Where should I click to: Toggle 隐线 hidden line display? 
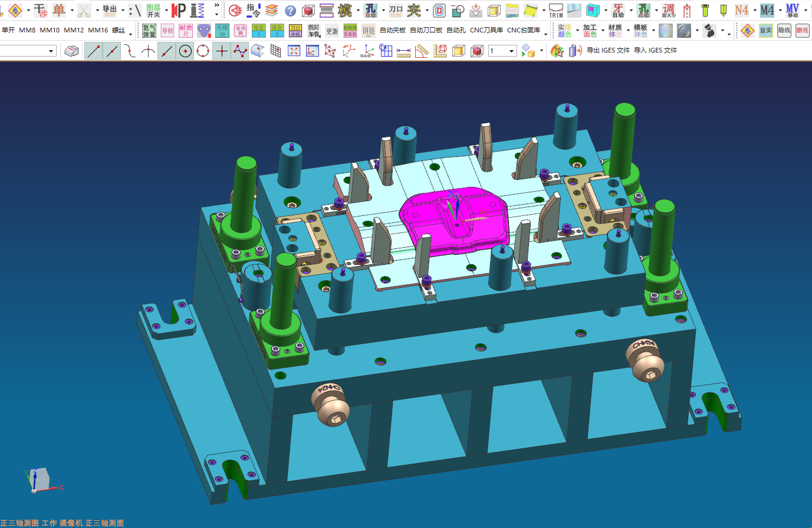click(784, 31)
